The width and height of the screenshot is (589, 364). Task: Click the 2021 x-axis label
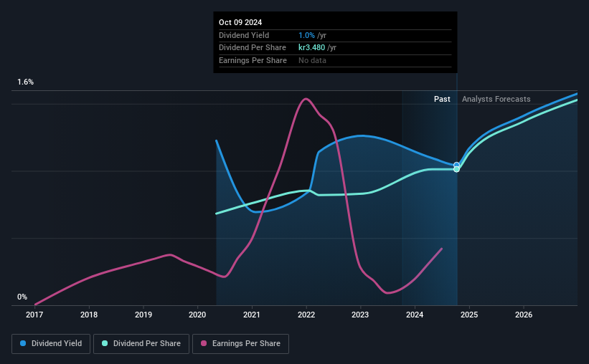[252, 315]
